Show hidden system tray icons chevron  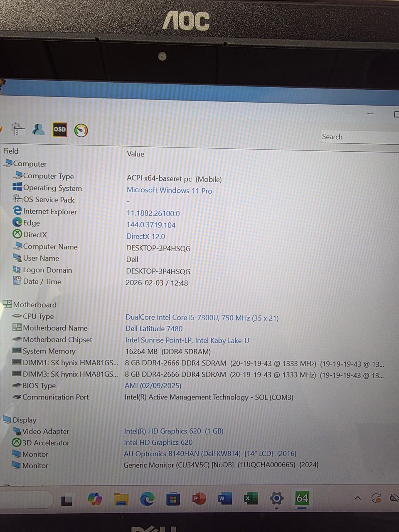357,498
